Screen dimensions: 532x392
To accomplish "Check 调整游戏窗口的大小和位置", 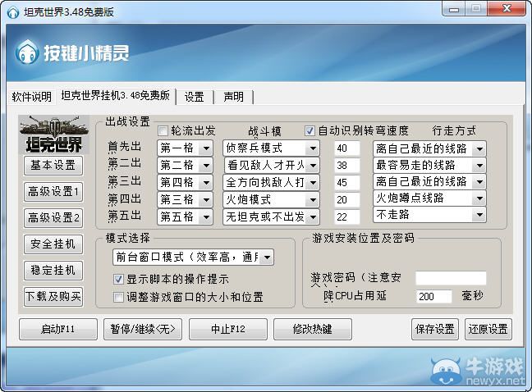I will [x=118, y=297].
